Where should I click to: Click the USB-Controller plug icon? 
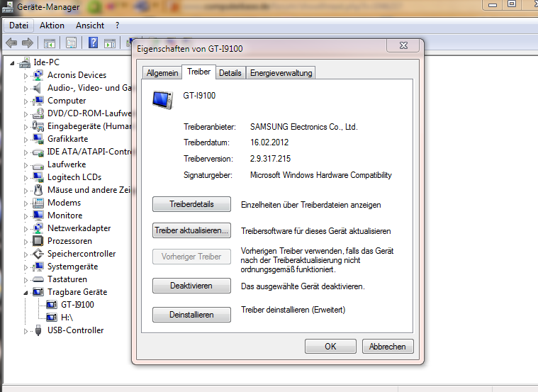[x=38, y=330]
